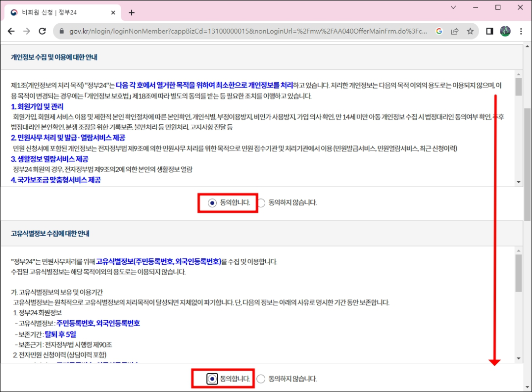Click text 가. 고유식별정보의 보유 및 이용기간

click(56, 292)
